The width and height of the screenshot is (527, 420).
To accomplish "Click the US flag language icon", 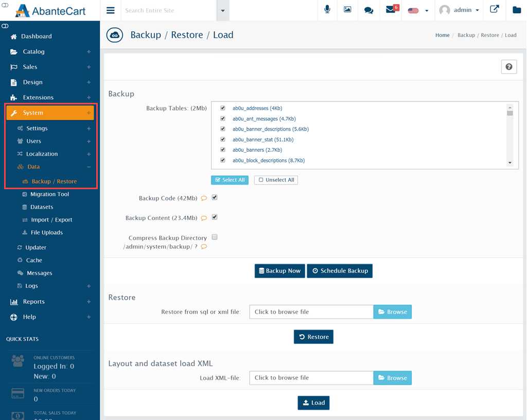I will (413, 10).
